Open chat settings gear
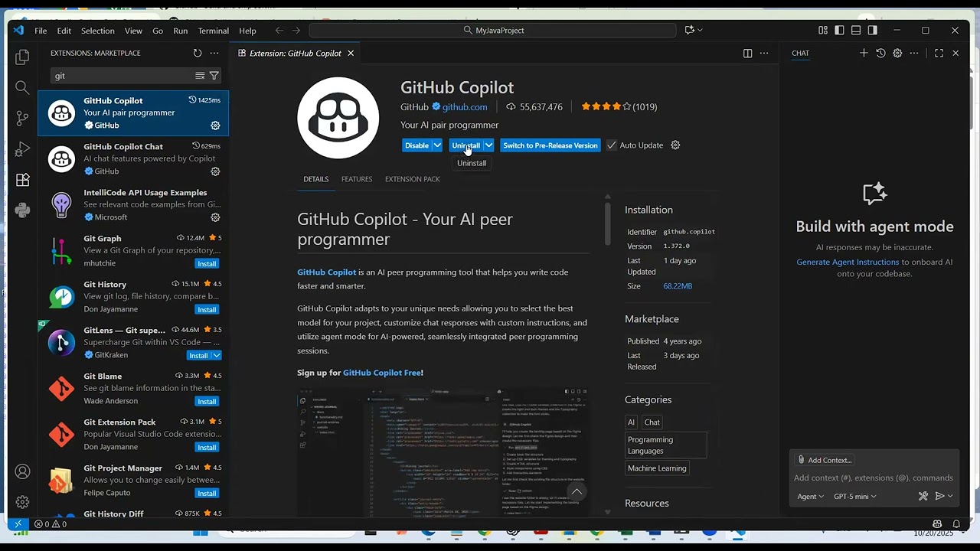 pyautogui.click(x=897, y=53)
